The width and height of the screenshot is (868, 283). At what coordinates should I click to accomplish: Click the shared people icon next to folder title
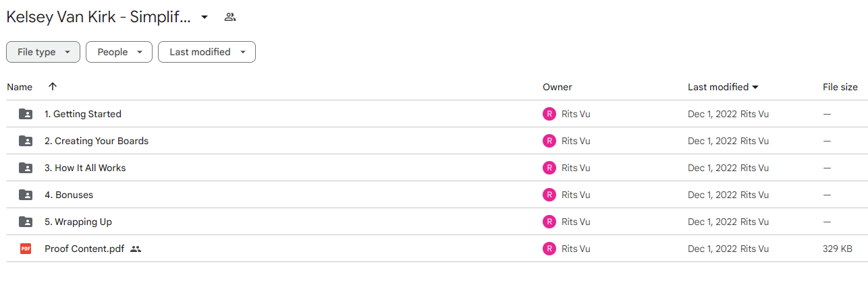(230, 17)
